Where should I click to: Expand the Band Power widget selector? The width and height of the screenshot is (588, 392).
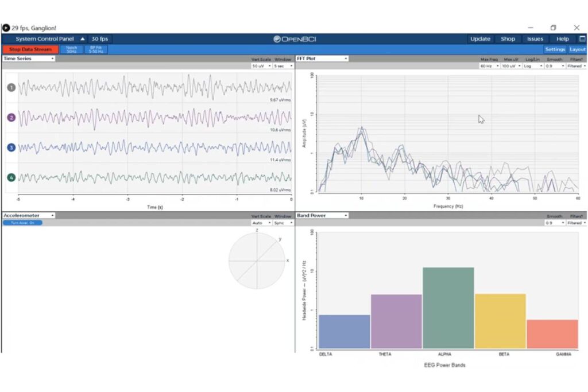[x=322, y=215]
